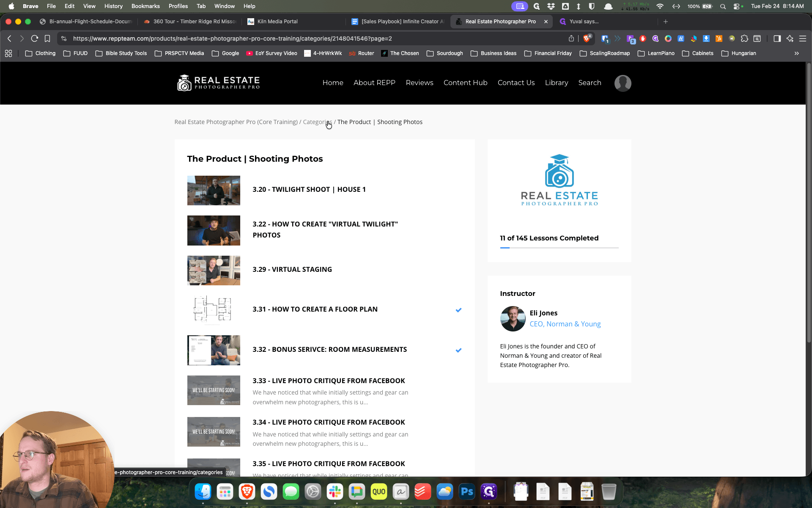The height and width of the screenshot is (508, 812).
Task: Open the History menu
Action: click(113, 6)
